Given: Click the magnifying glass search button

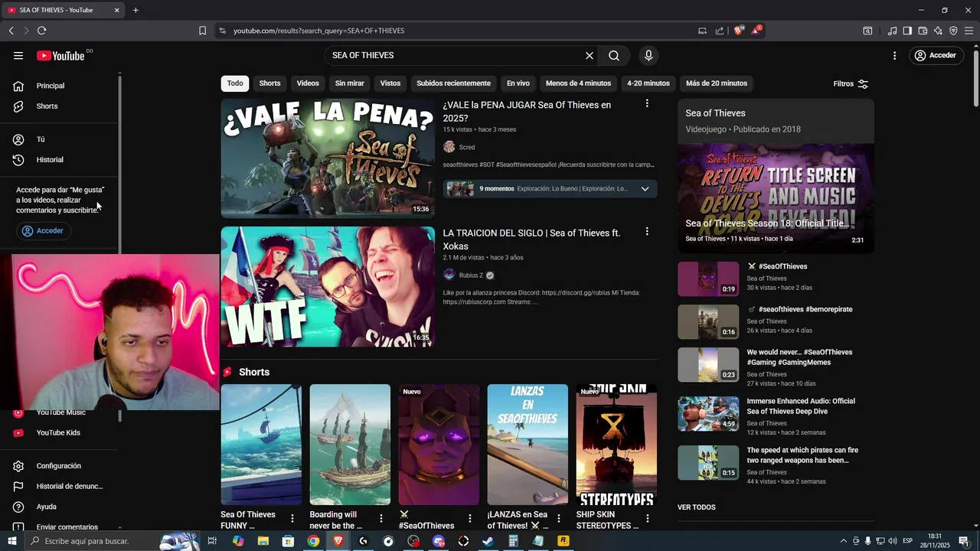Looking at the screenshot, I should click(x=614, y=55).
